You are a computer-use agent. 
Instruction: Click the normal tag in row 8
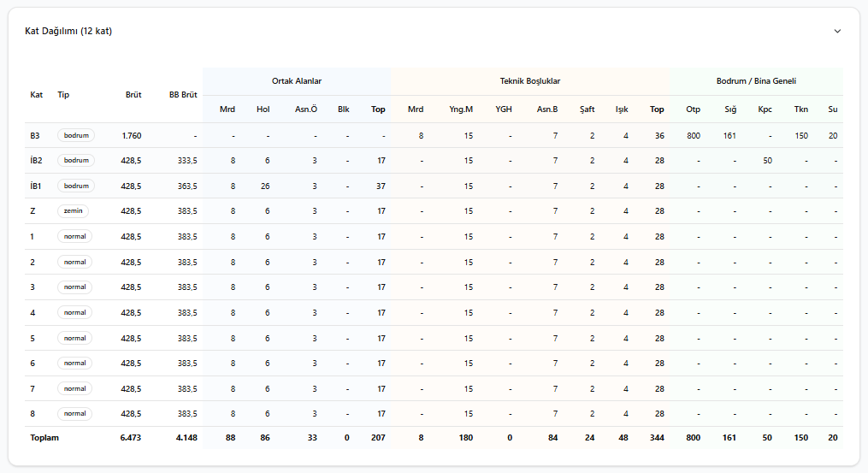[74, 414]
